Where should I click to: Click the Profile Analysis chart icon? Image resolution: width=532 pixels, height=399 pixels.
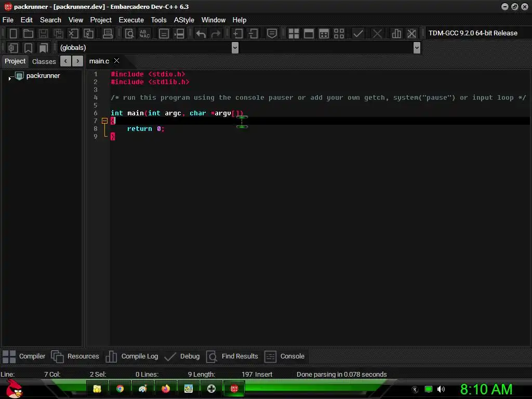click(x=396, y=33)
